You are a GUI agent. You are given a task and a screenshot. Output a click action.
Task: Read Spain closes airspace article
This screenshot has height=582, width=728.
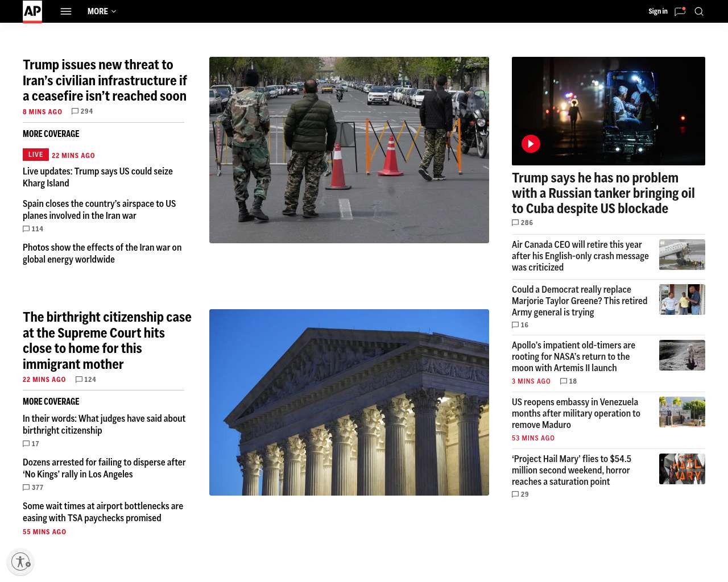99,210
